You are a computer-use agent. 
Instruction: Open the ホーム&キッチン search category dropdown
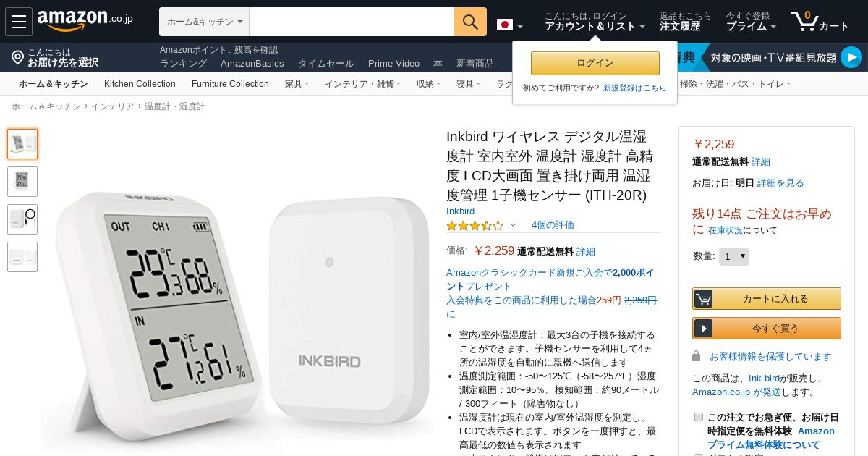pos(204,22)
